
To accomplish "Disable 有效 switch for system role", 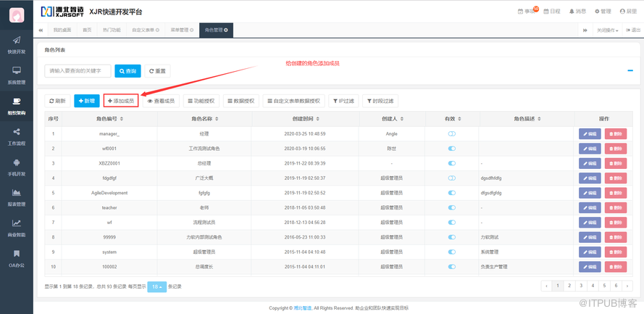I will [452, 252].
